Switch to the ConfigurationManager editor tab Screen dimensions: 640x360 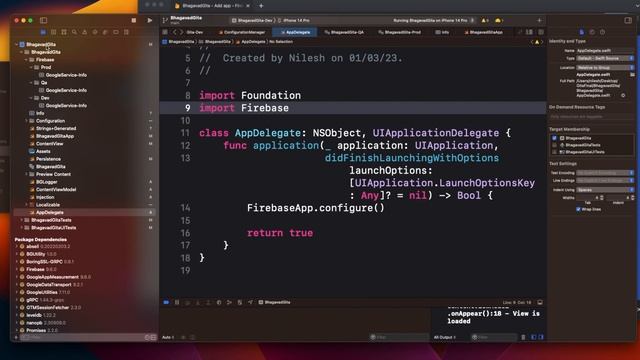click(242, 32)
